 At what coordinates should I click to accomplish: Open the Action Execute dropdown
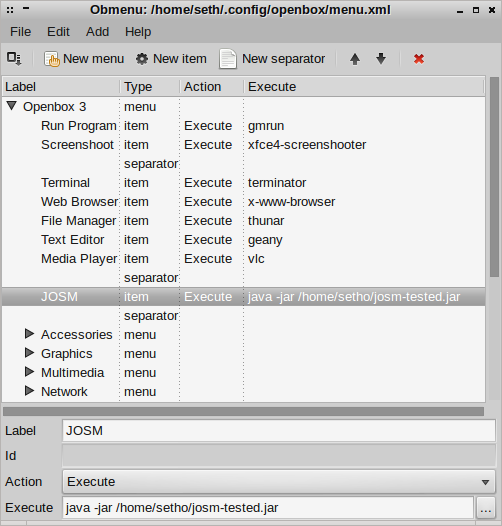point(279,482)
